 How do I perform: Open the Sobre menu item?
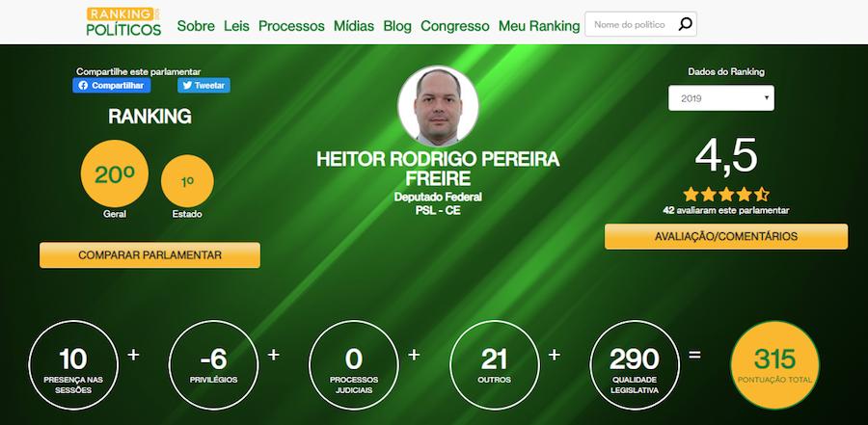[196, 26]
